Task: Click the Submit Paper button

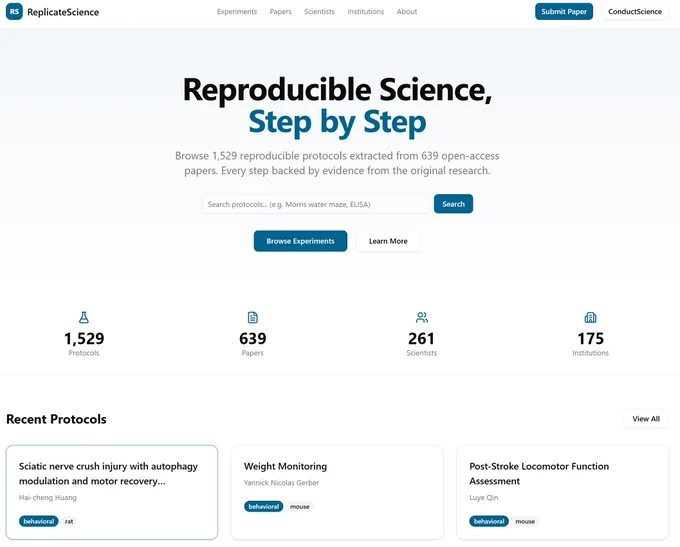Action: pyautogui.click(x=564, y=12)
